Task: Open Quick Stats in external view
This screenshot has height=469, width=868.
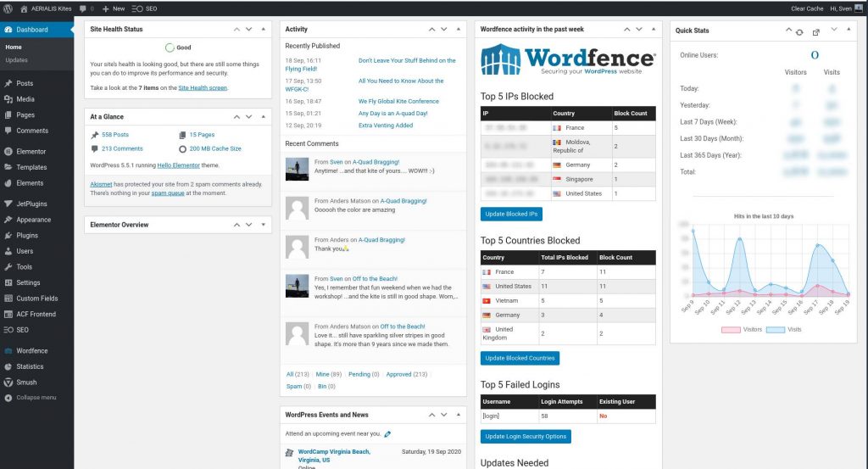Action: click(x=816, y=32)
